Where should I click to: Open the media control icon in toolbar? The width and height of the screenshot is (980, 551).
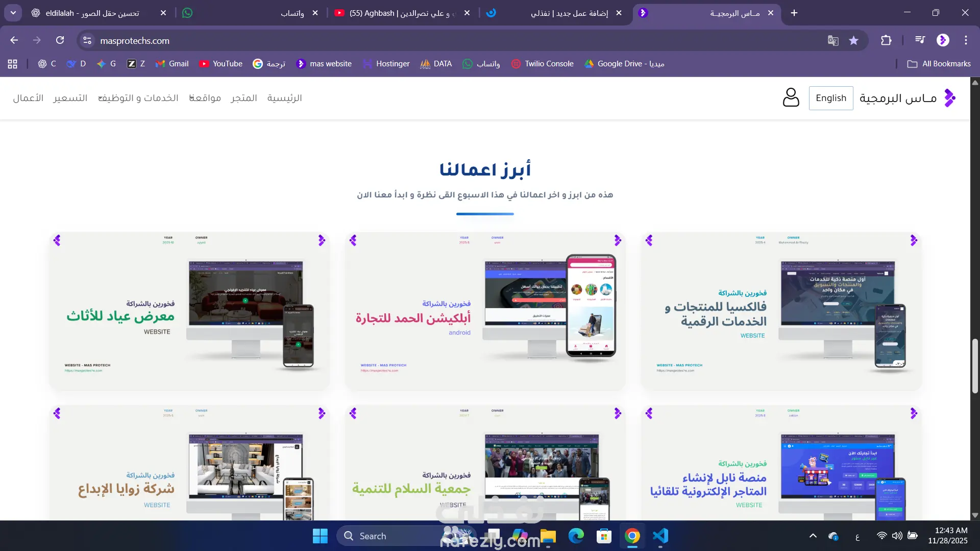[920, 40]
